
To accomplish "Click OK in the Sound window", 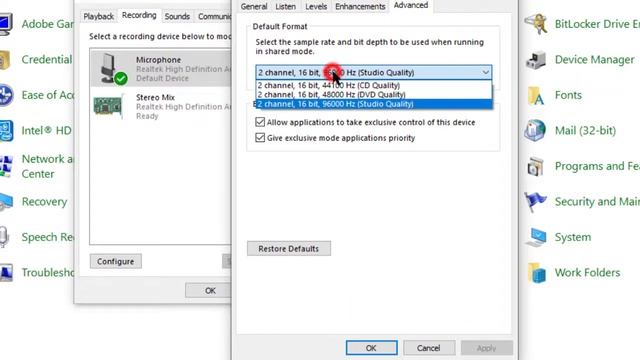I will 210,291.
